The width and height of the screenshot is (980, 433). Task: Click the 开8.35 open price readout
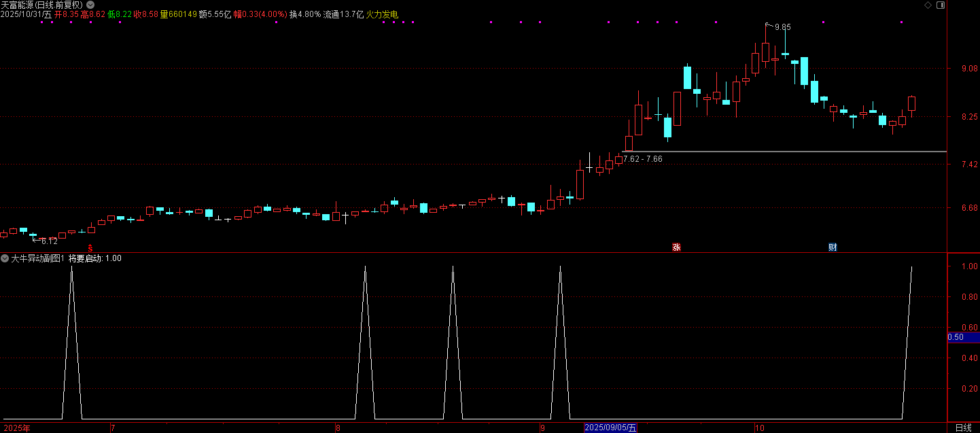click(x=67, y=14)
